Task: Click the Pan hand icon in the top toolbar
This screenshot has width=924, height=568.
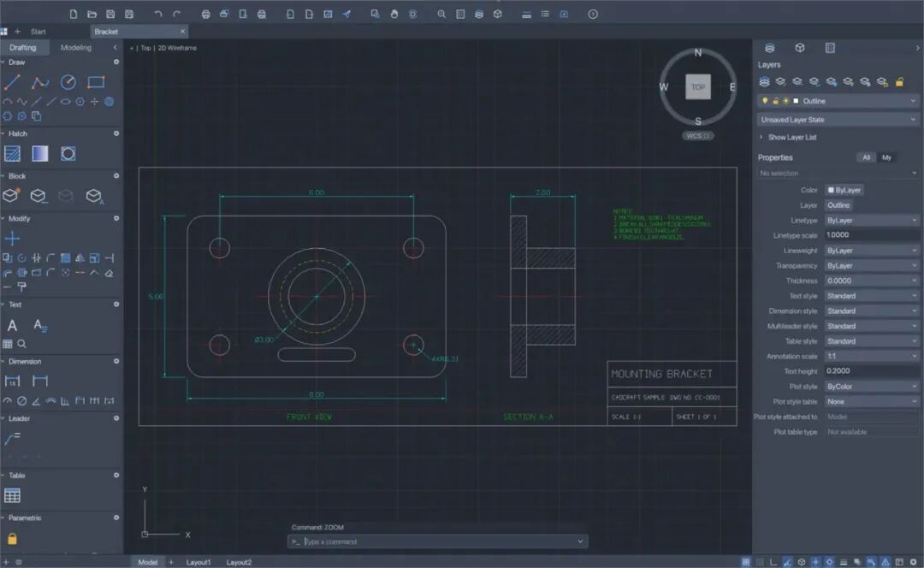Action: tap(394, 15)
